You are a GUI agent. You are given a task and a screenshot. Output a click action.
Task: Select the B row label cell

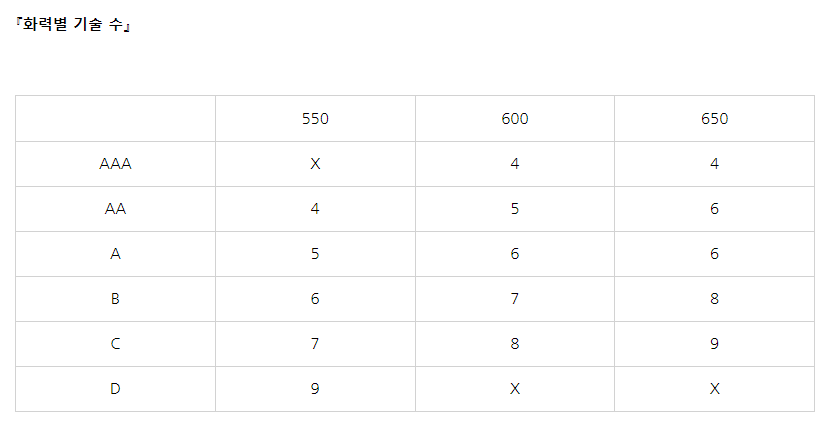(116, 299)
